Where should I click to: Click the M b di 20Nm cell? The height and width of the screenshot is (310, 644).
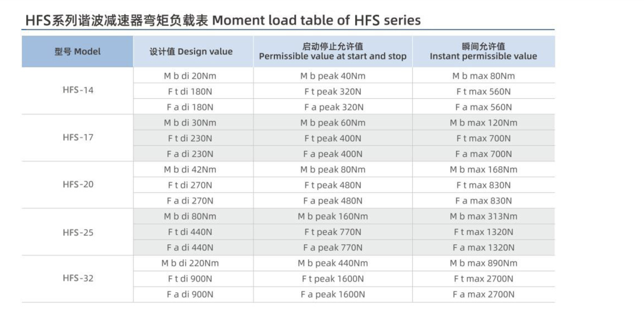190,76
